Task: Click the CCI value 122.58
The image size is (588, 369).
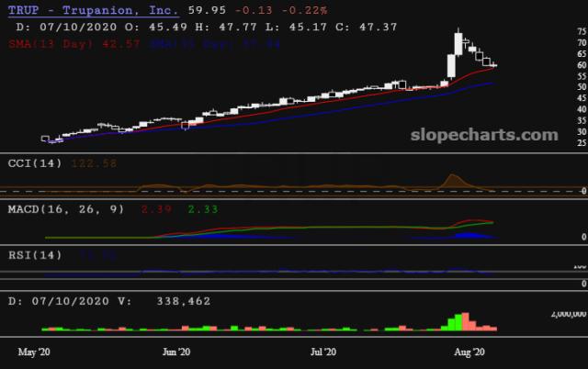Action: (94, 163)
